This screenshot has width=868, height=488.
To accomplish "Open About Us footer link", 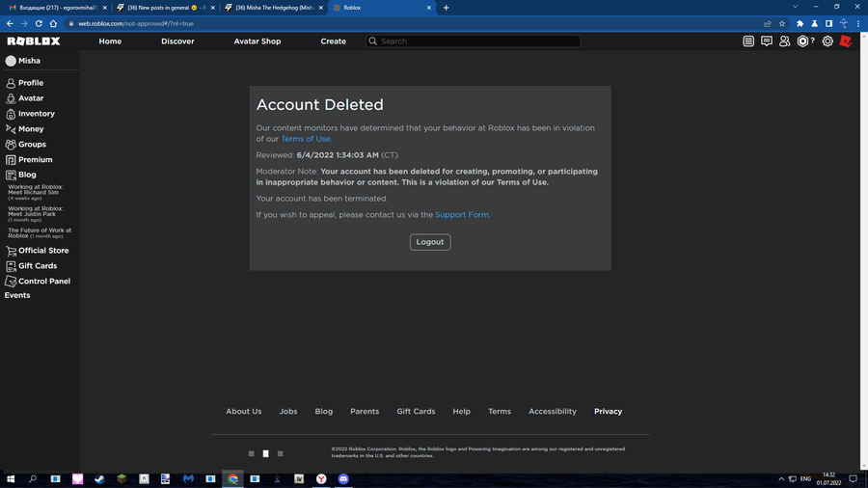I will point(244,411).
